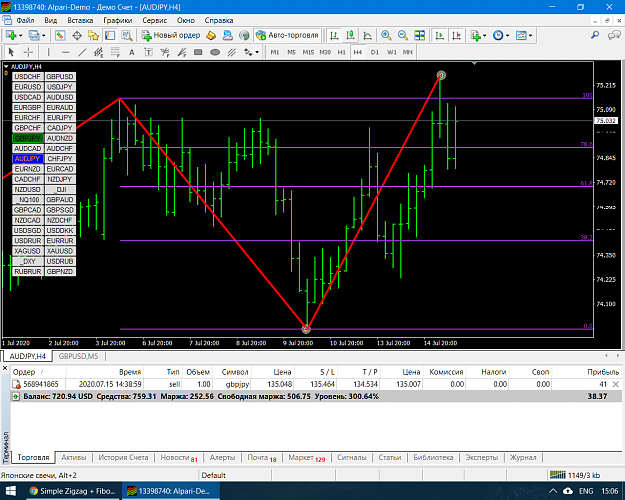
Task: Open the indicators list icon
Action: (476, 35)
